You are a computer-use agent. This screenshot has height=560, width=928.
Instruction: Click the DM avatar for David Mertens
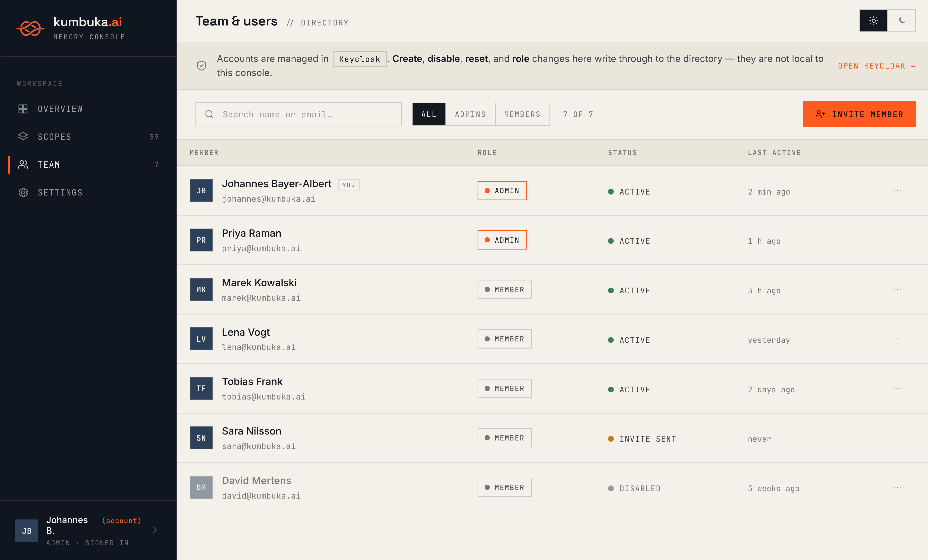point(201,487)
